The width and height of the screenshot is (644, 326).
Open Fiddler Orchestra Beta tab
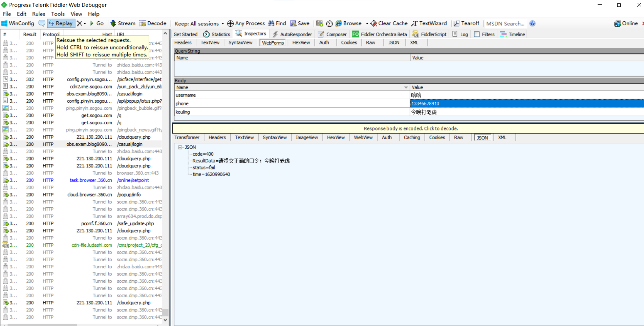380,34
